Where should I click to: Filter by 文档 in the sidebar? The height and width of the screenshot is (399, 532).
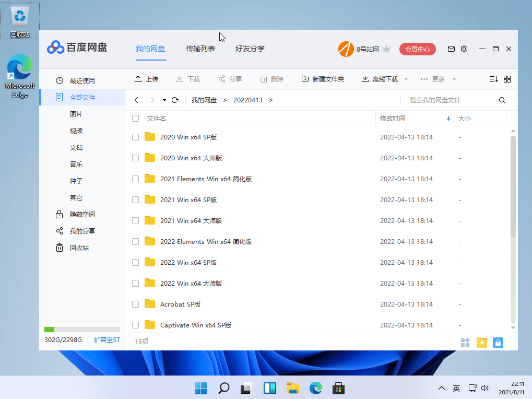[76, 148]
